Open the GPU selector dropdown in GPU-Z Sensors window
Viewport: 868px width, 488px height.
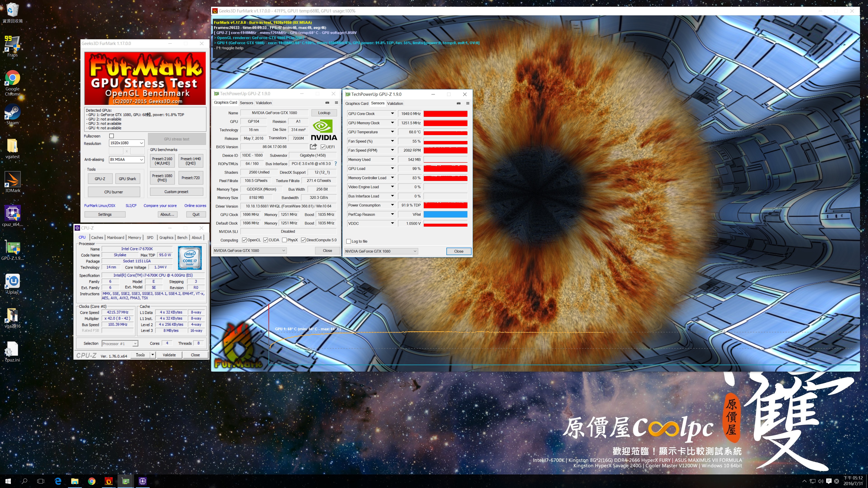(381, 251)
